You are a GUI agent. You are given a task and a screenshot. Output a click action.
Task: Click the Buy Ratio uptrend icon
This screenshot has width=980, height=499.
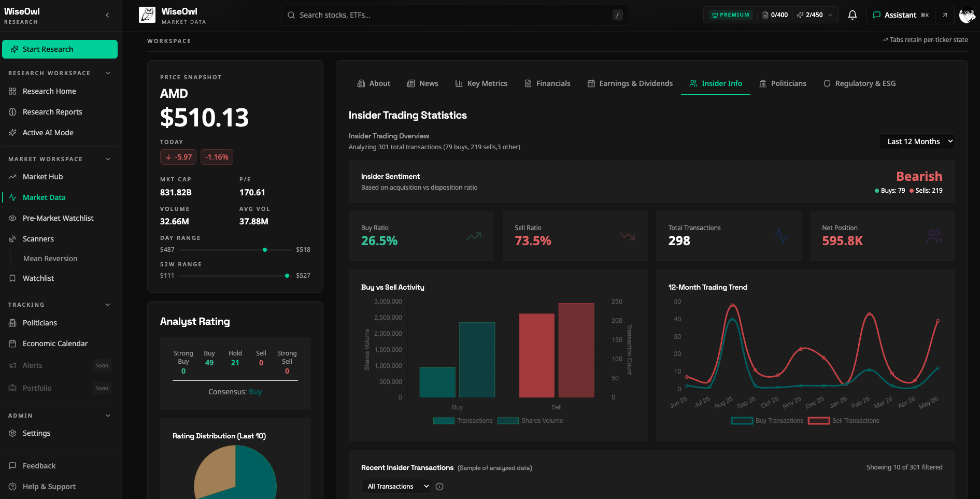point(474,236)
